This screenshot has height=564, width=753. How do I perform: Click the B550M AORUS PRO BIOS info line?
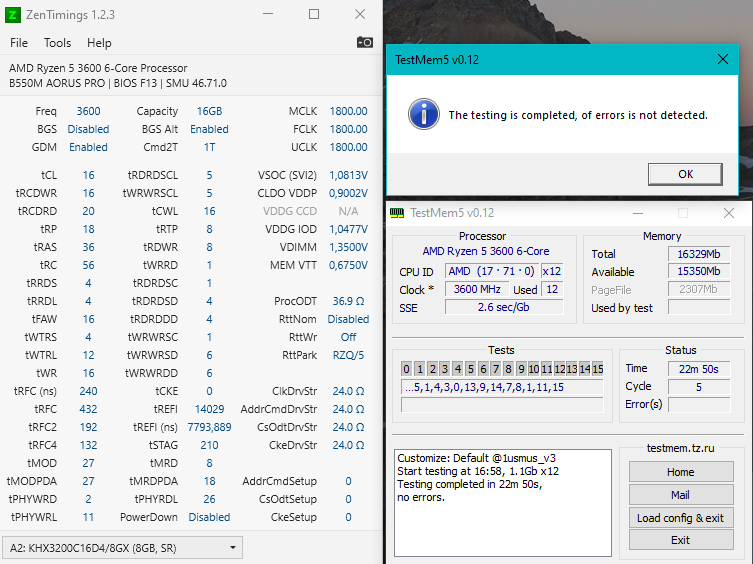tap(118, 83)
